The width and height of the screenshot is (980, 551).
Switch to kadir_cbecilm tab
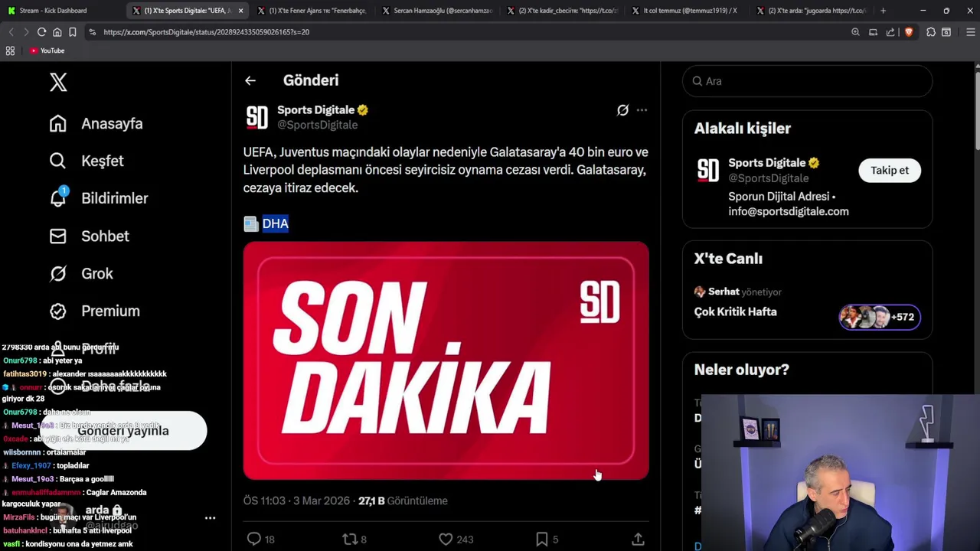tap(561, 11)
